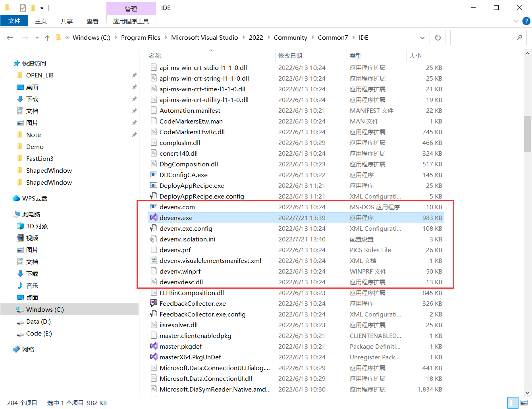Open the 应用程序工具 tab
The image size is (532, 409).
(131, 21)
